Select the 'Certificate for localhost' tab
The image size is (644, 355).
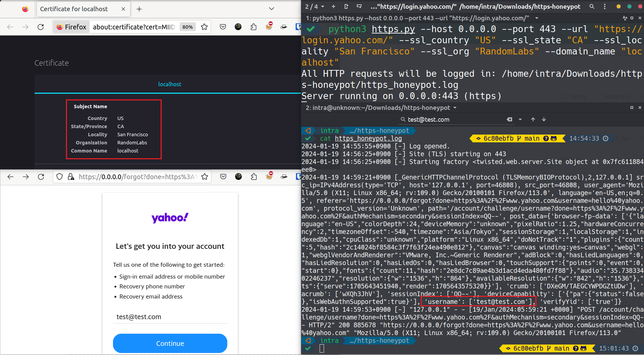click(83, 9)
